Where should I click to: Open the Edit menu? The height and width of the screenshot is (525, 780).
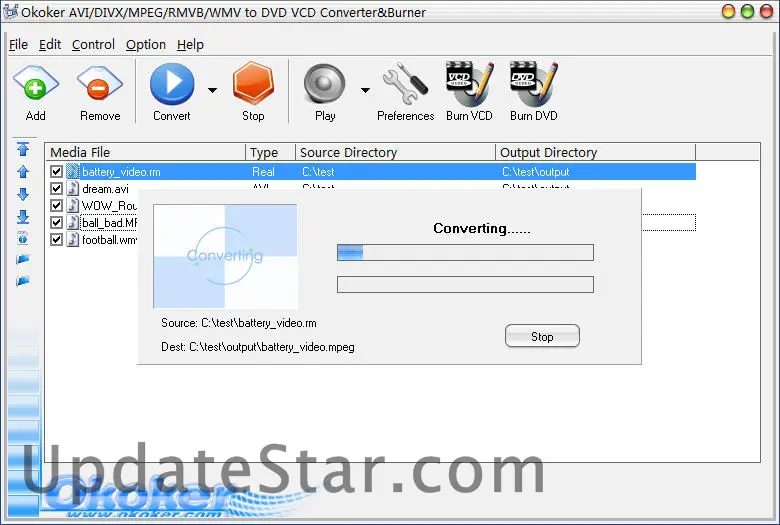click(50, 45)
